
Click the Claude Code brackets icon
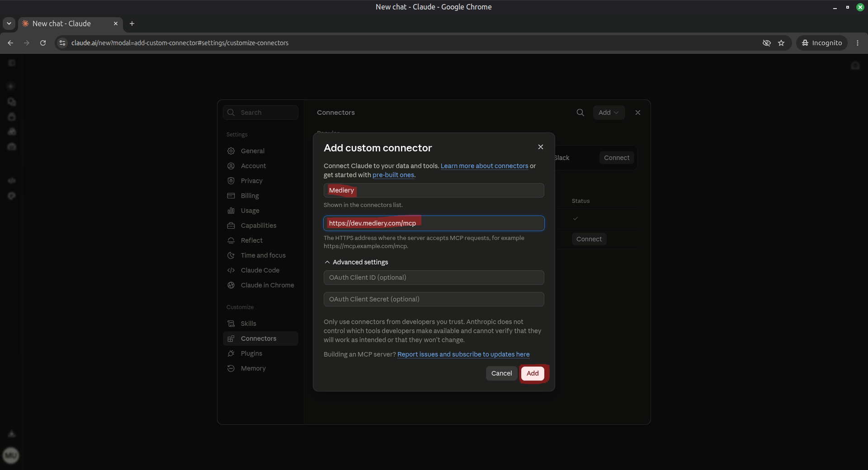(x=231, y=270)
